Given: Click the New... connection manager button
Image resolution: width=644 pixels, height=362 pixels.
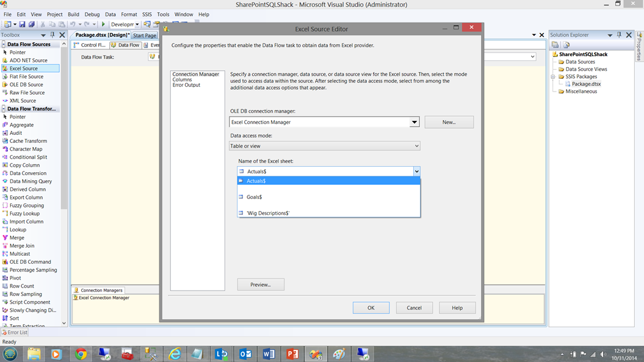Looking at the screenshot, I should 449,122.
